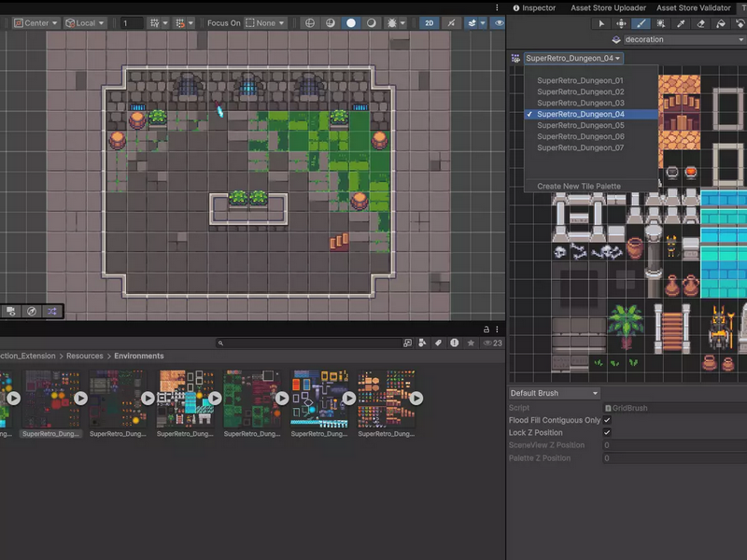
Task: Toggle scene effects stack button
Action: pyautogui.click(x=472, y=22)
